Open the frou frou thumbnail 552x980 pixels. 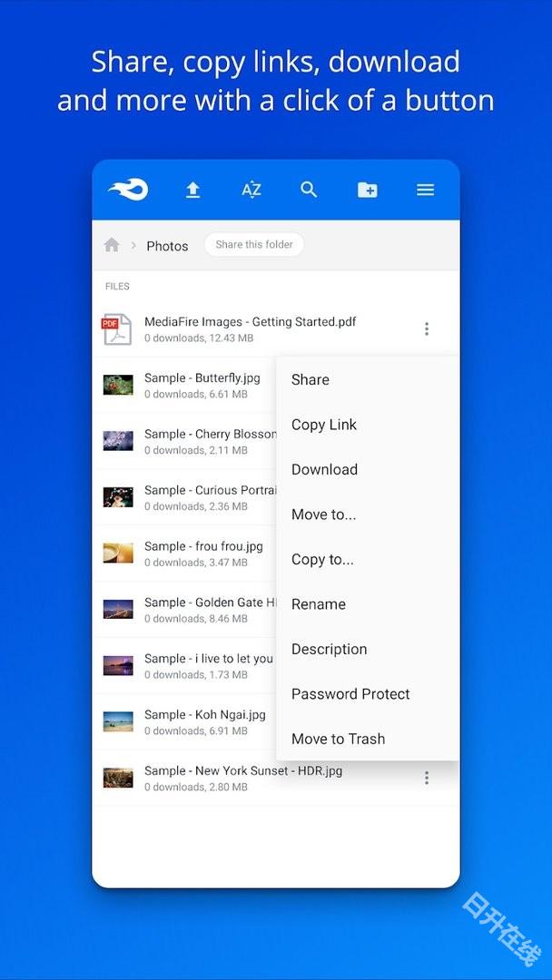[118, 554]
